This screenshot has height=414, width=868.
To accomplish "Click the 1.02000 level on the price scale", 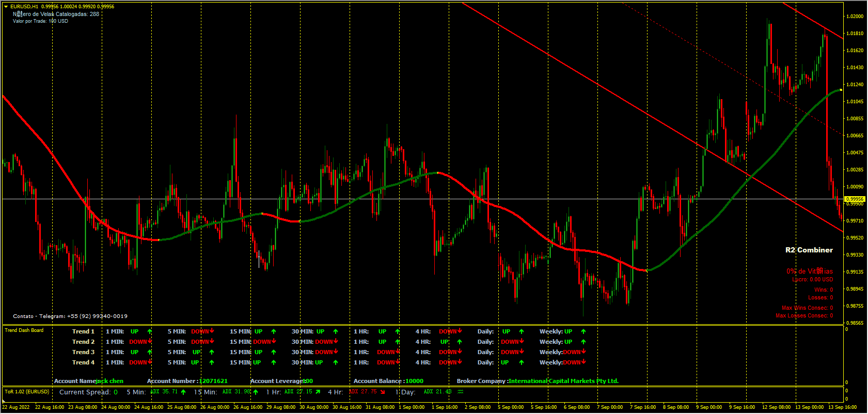I will tap(855, 17).
